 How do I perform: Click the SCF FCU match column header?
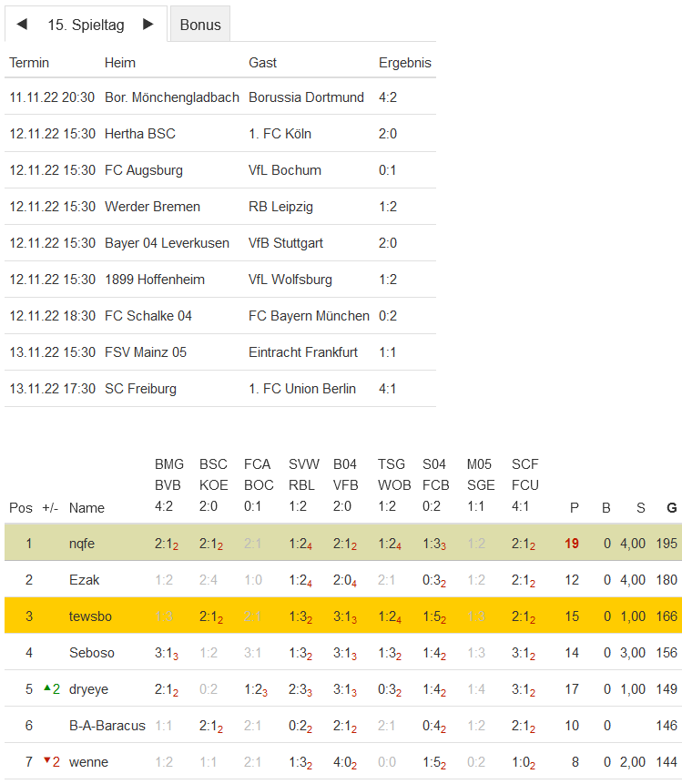pyautogui.click(x=525, y=485)
